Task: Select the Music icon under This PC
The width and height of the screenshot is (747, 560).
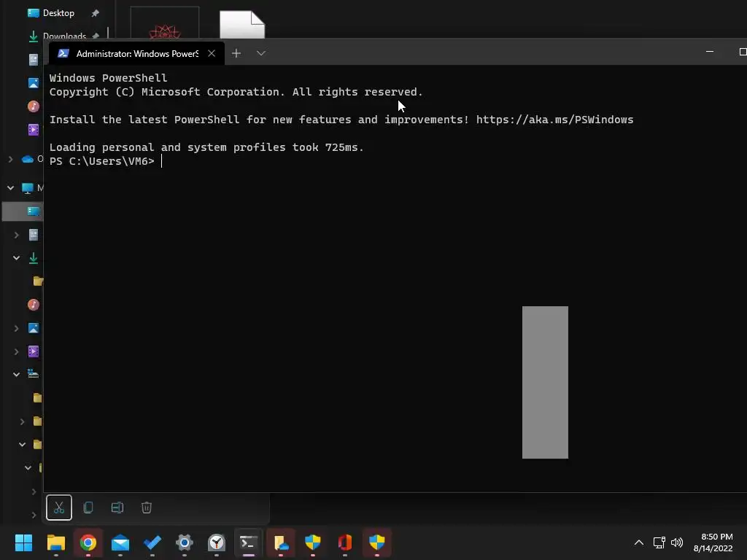Action: click(34, 305)
